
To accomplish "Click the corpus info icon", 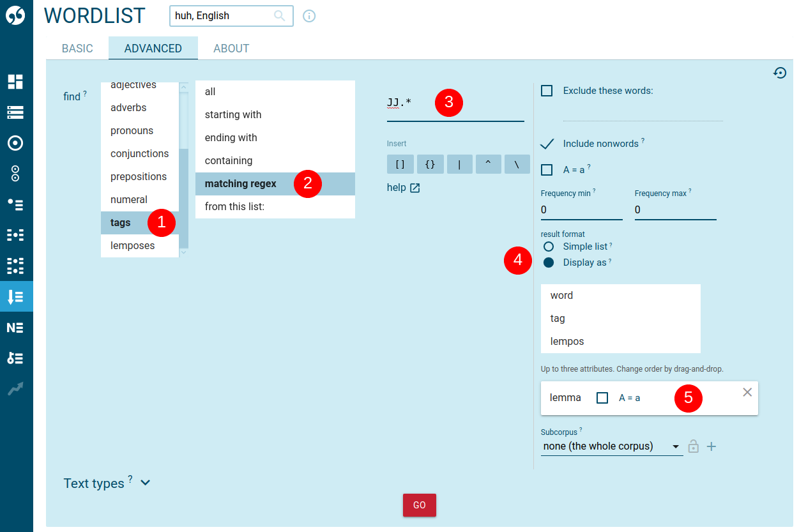I will pyautogui.click(x=309, y=16).
